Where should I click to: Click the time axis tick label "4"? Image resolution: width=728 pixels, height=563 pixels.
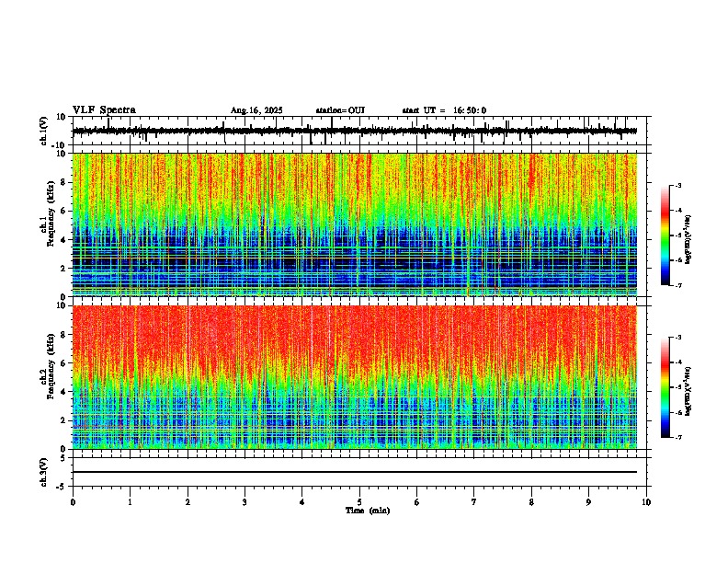pyautogui.click(x=301, y=502)
